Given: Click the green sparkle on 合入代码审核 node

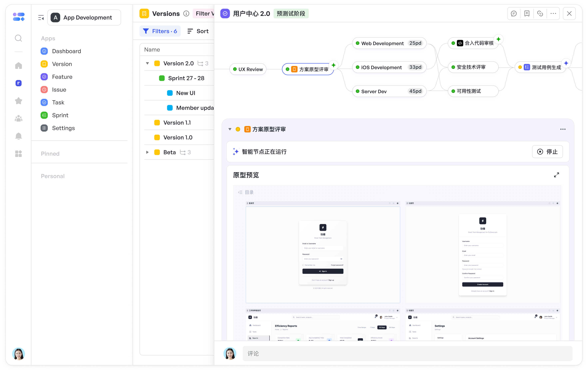Looking at the screenshot, I should (498, 39).
